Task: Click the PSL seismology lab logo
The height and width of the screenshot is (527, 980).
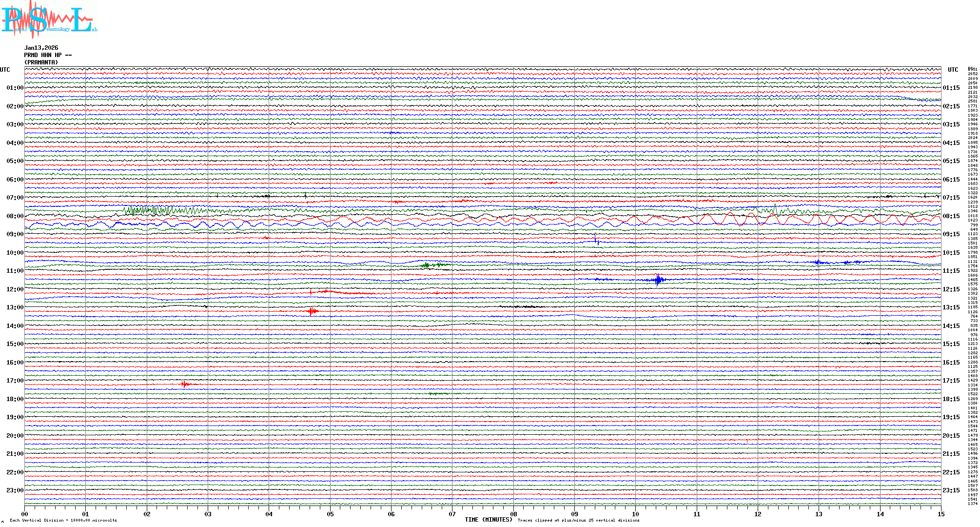Action: pyautogui.click(x=49, y=20)
